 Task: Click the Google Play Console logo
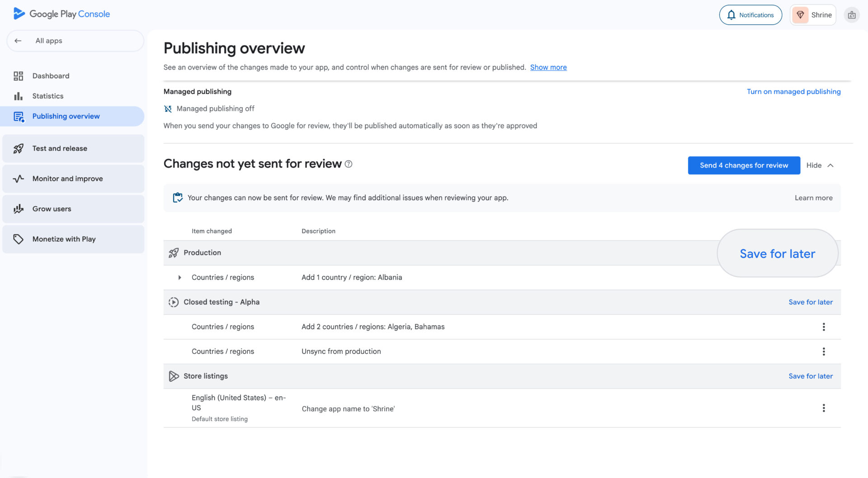click(x=61, y=14)
